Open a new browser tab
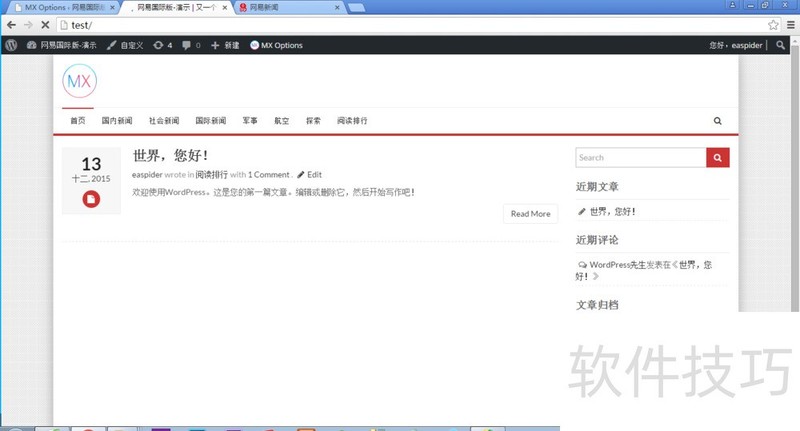Image resolution: width=800 pixels, height=431 pixels. 356,8
